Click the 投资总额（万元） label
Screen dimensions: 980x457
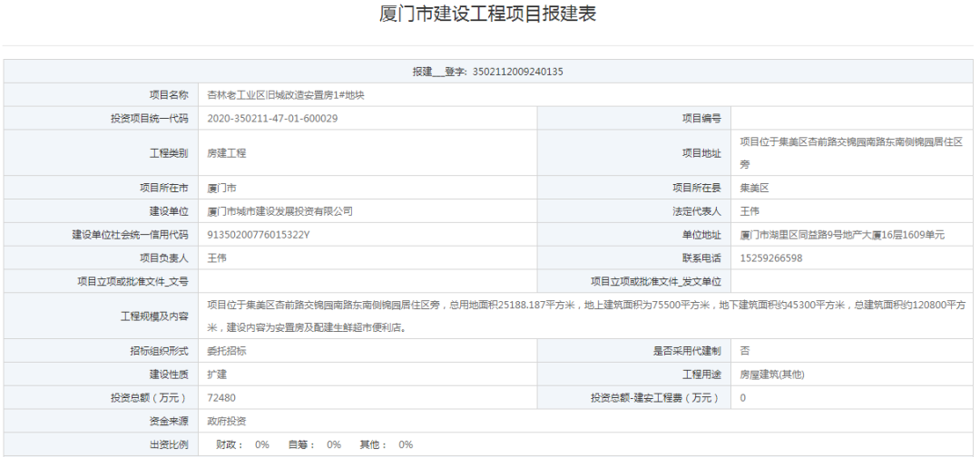coord(149,398)
